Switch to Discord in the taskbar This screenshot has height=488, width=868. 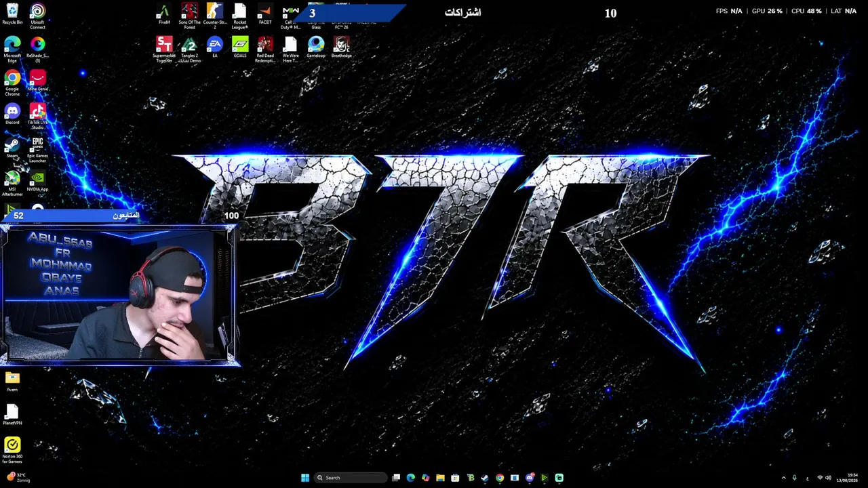click(530, 478)
